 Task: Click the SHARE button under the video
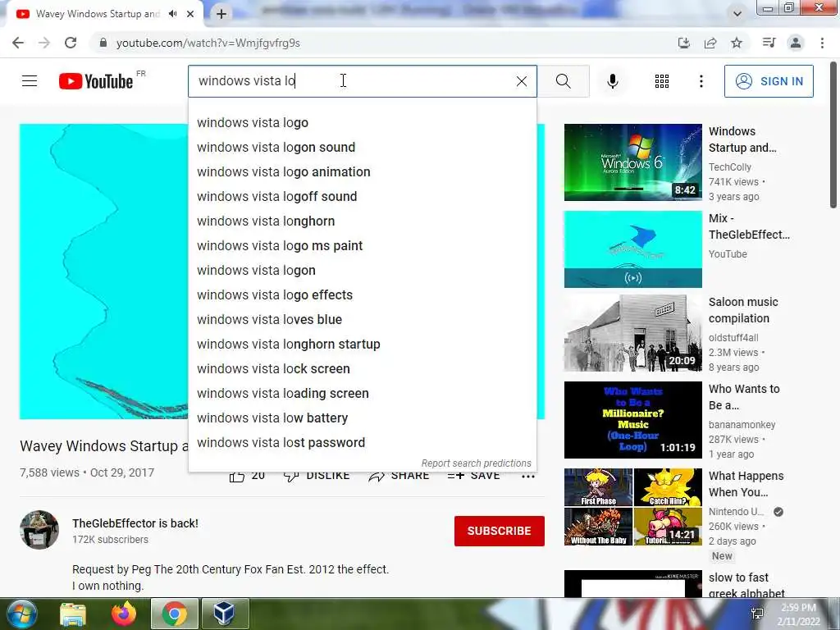pyautogui.click(x=399, y=477)
